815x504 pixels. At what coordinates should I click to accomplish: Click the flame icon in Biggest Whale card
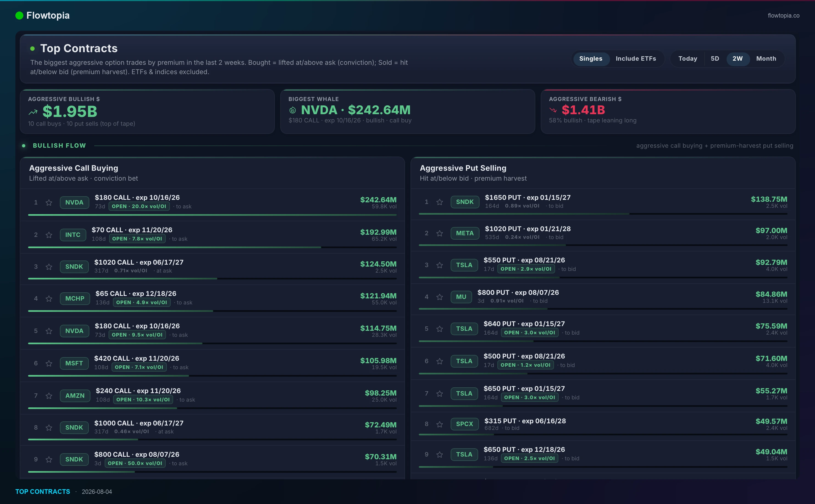click(293, 110)
